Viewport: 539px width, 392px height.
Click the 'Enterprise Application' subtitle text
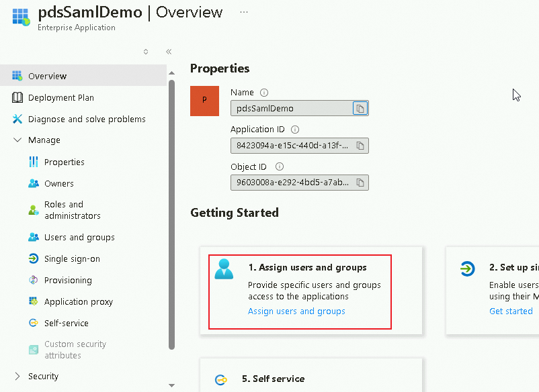[x=77, y=28]
